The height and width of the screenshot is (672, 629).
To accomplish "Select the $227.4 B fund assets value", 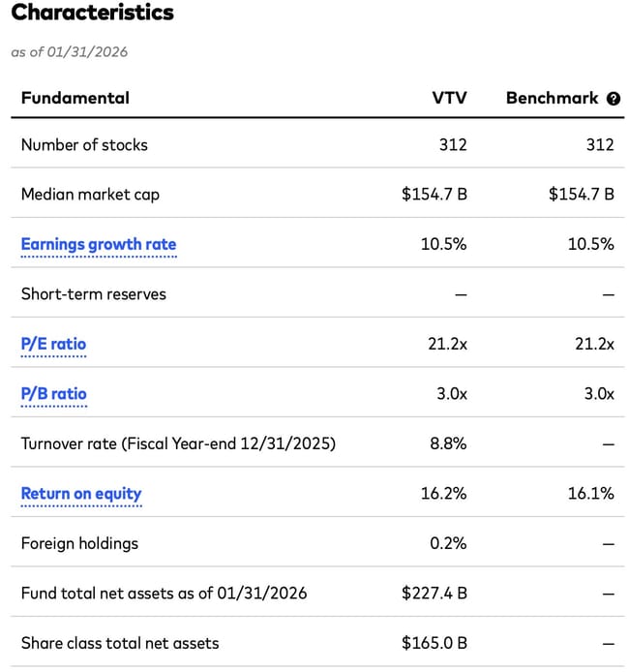I will pyautogui.click(x=434, y=593).
